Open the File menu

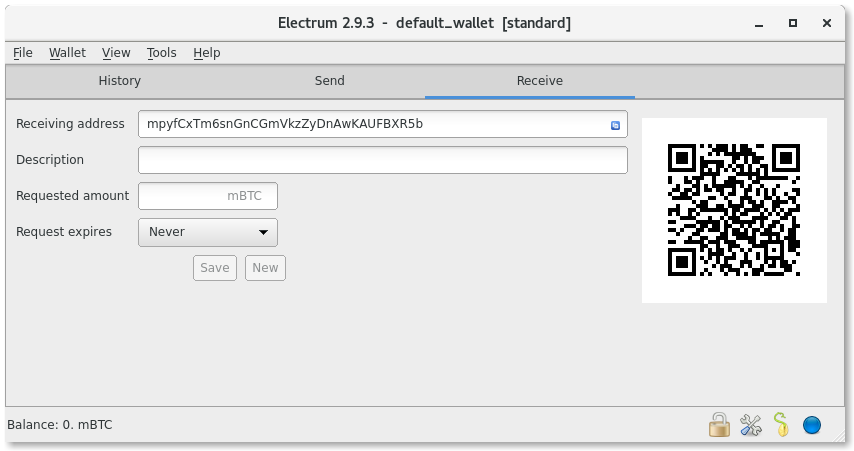point(23,53)
